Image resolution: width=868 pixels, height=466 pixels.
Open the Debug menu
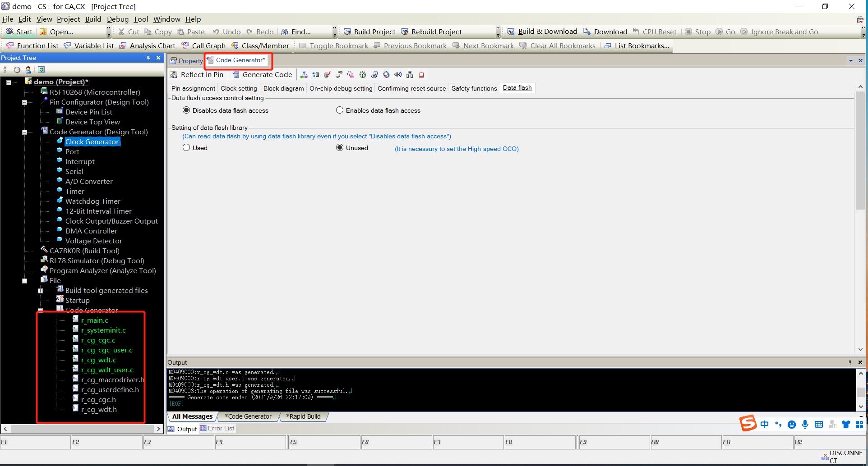pyautogui.click(x=118, y=19)
